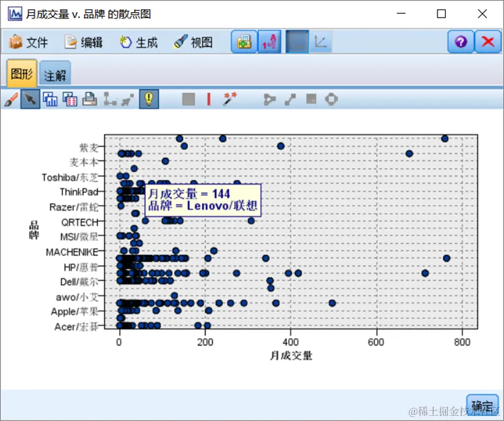Viewport: 504px width, 421px height.
Task: Click the greyed connected nodes icon
Action: [x=110, y=100]
